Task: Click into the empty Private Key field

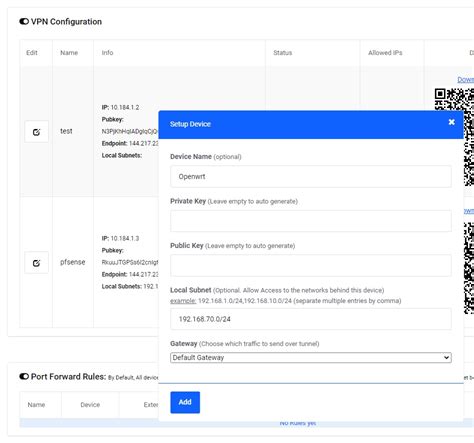Action: coord(311,221)
